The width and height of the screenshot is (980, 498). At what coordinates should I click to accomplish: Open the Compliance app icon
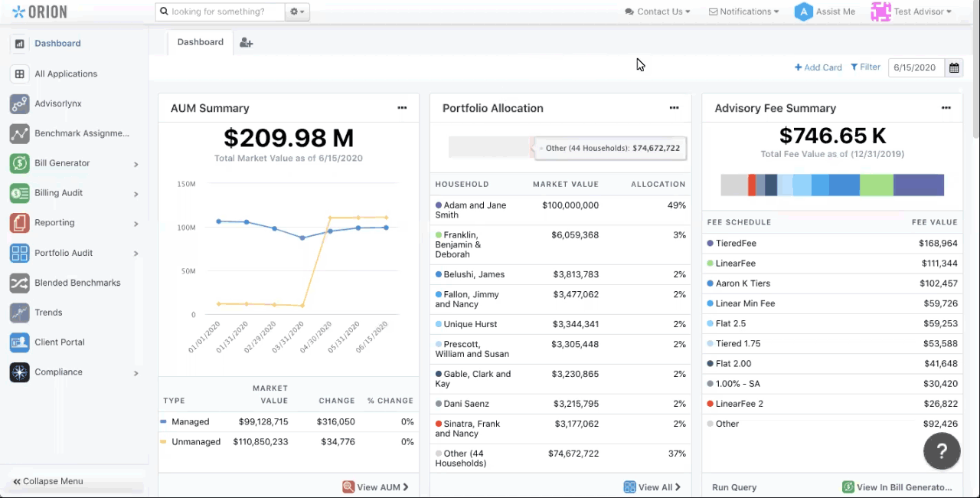tap(20, 372)
